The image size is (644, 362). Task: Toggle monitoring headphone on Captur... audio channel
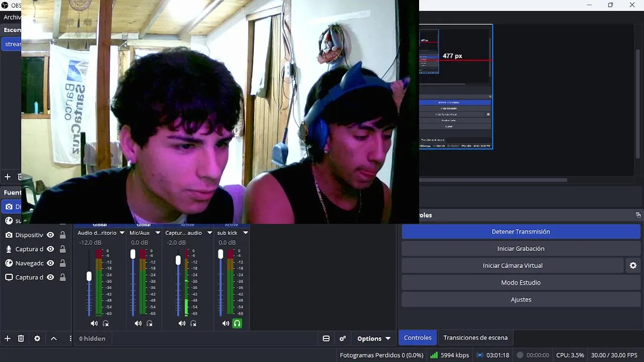[193, 323]
